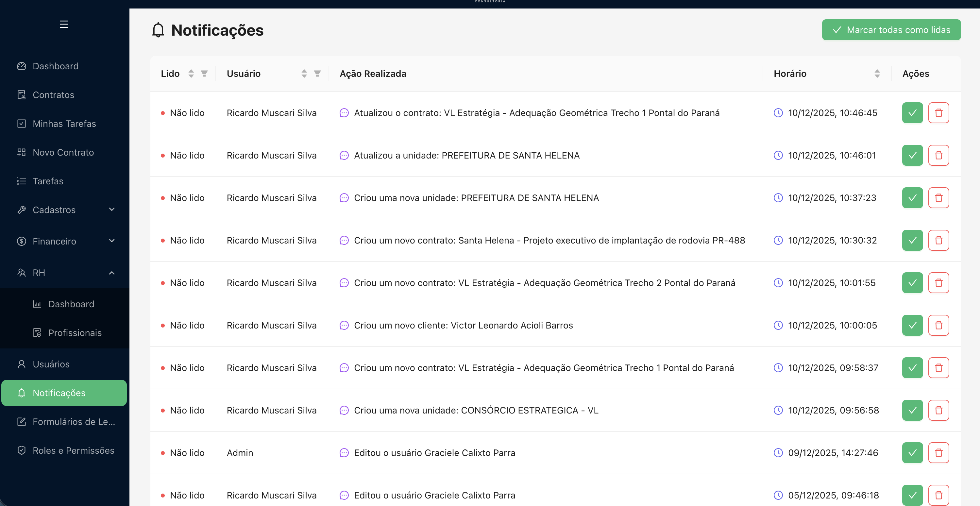Delete the Victor Leonardo Acioli Barros client notification
This screenshot has width=980, height=506.
pyautogui.click(x=938, y=325)
